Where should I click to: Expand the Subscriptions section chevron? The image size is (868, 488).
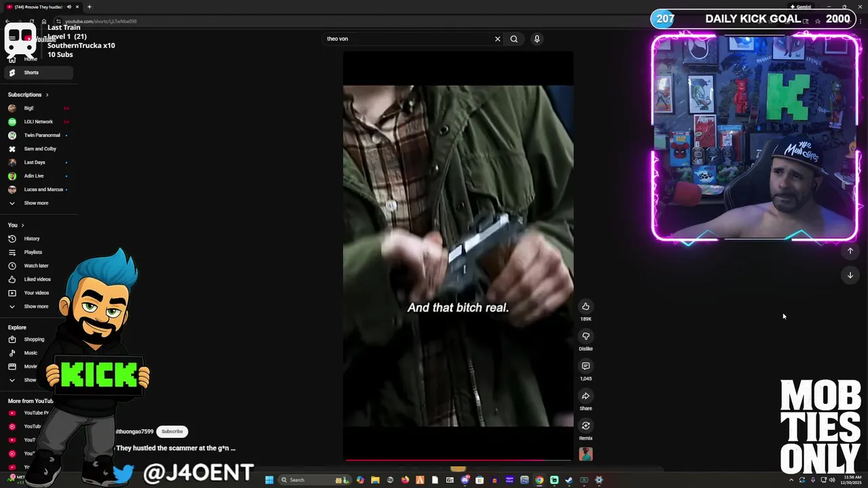coord(47,95)
